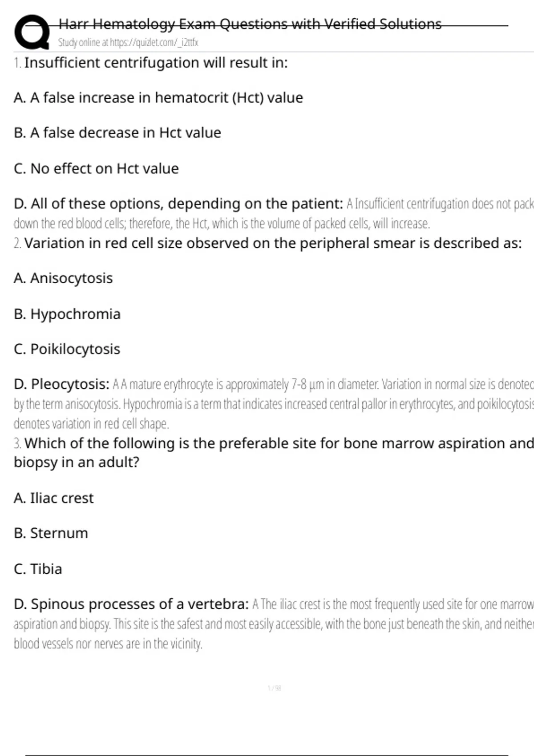Select answer A false increase in hematocrit

click(x=158, y=97)
